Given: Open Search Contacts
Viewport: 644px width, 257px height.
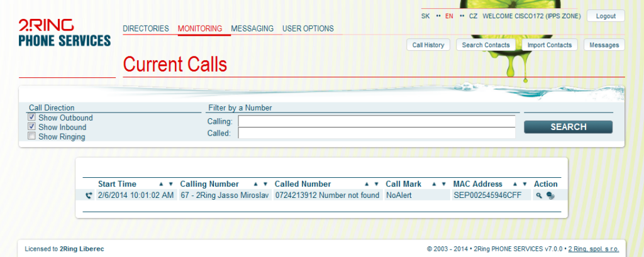Looking at the screenshot, I should [x=486, y=45].
